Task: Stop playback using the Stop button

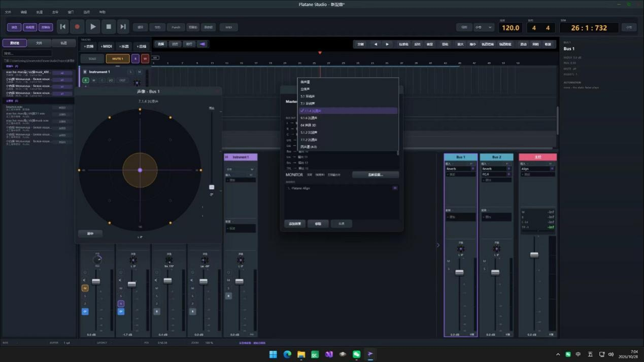Action: coord(109,27)
